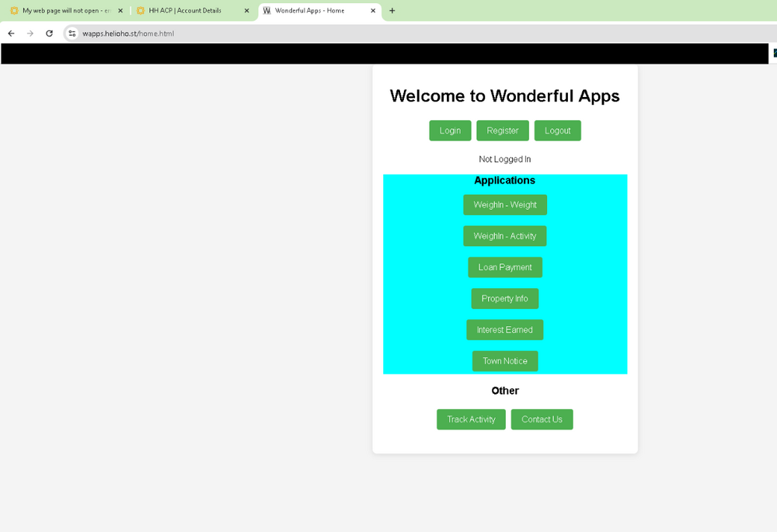The width and height of the screenshot is (777, 532).
Task: Click the Logout button
Action: 557,130
